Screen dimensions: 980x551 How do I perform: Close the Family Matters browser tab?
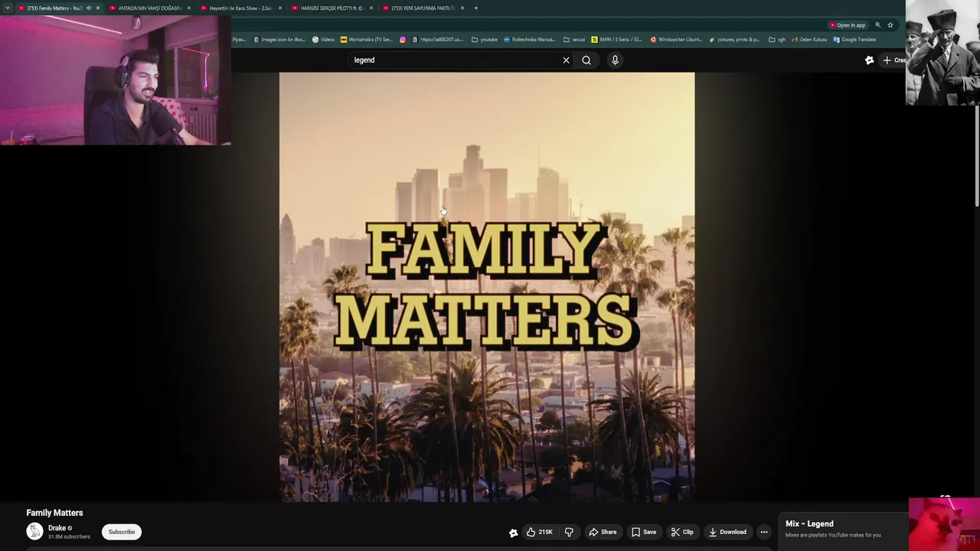[98, 8]
